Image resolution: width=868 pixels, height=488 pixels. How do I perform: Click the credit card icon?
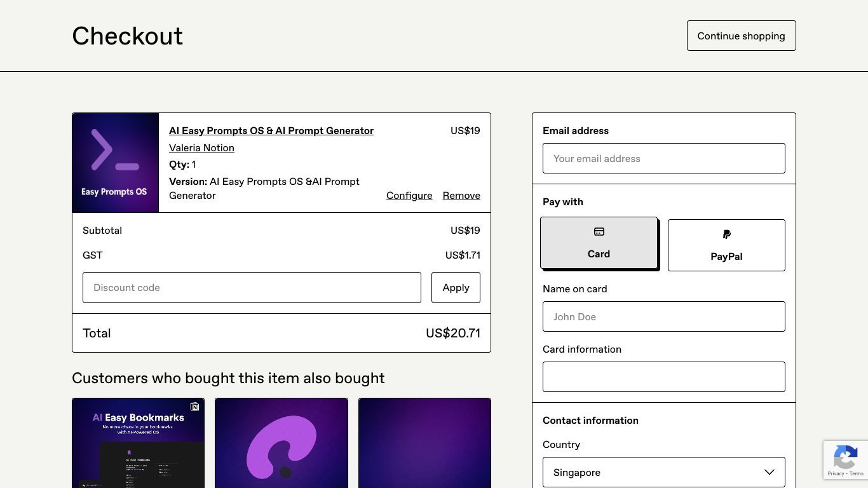pyautogui.click(x=599, y=232)
